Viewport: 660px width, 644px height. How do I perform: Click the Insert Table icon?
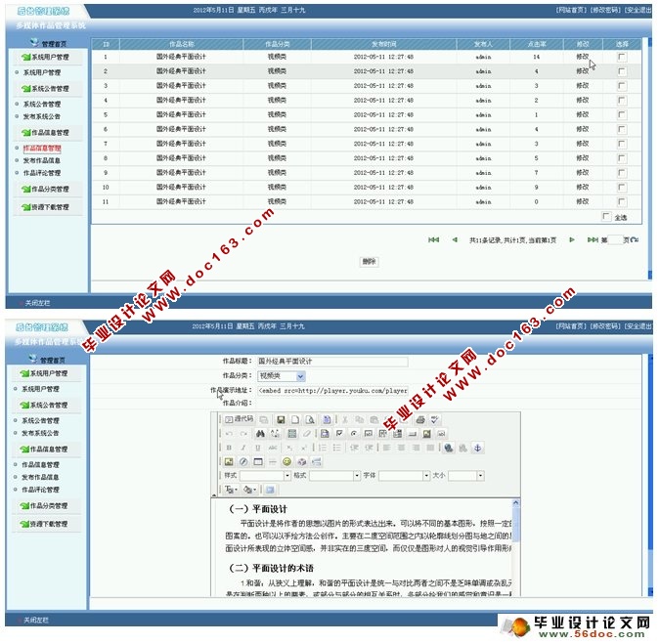tap(258, 461)
